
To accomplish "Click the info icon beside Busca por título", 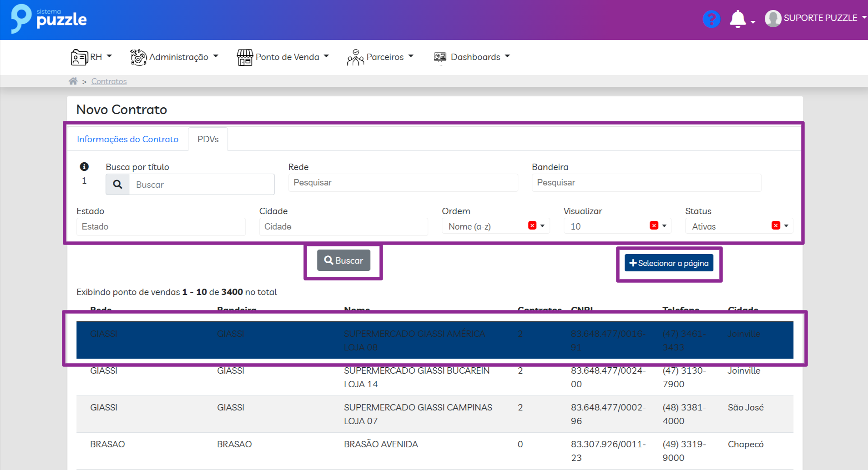I will pos(84,167).
